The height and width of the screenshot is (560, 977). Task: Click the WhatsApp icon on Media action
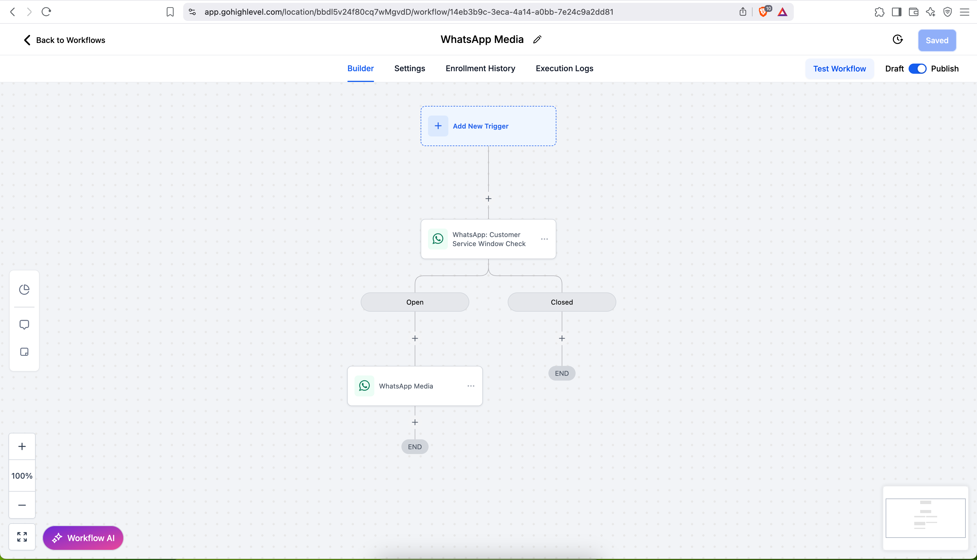tap(364, 386)
